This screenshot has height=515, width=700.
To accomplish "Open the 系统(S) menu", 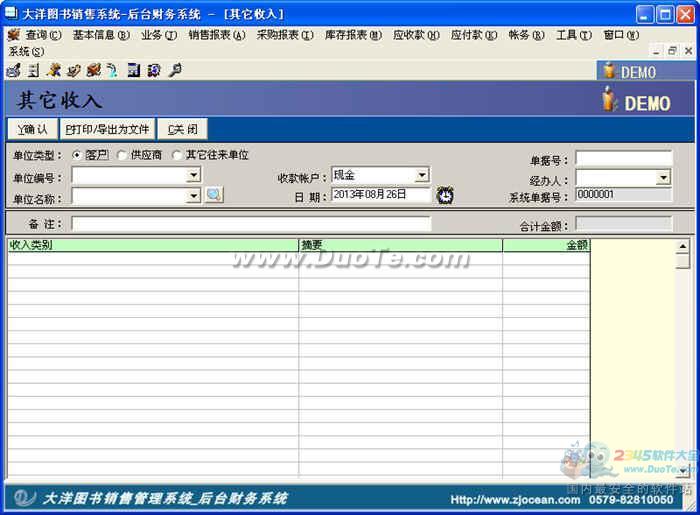I will click(26, 51).
